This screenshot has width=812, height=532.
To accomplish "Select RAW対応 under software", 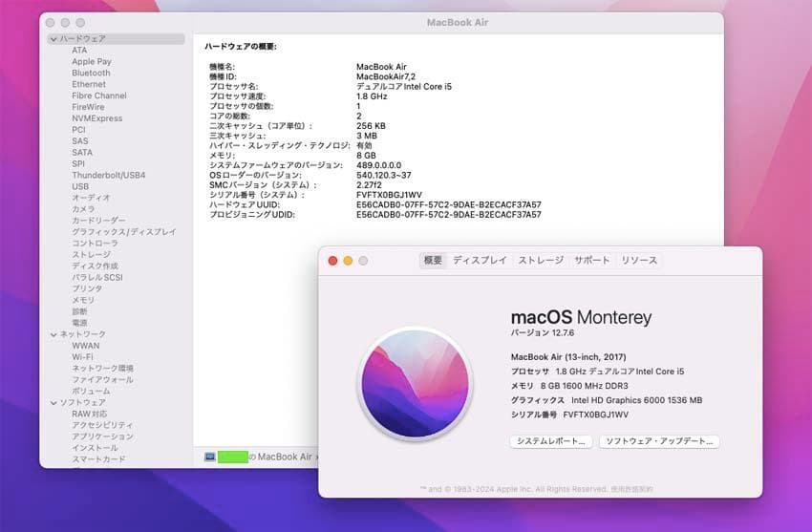I will tap(89, 414).
